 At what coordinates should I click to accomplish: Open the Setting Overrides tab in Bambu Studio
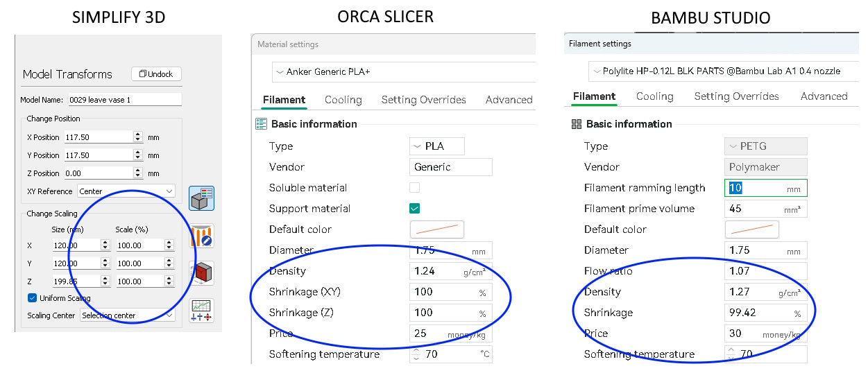click(x=736, y=96)
